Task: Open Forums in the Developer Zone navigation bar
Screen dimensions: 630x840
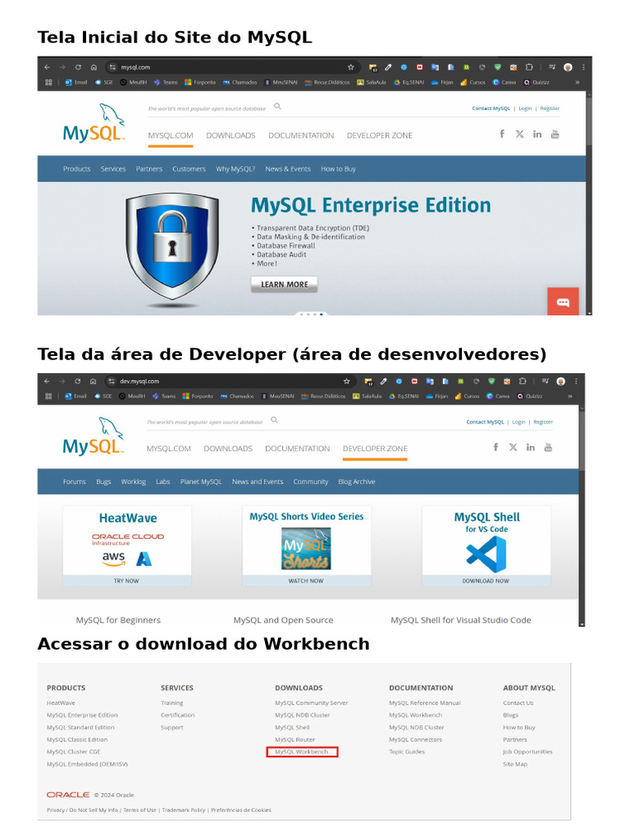Action: coord(75,482)
